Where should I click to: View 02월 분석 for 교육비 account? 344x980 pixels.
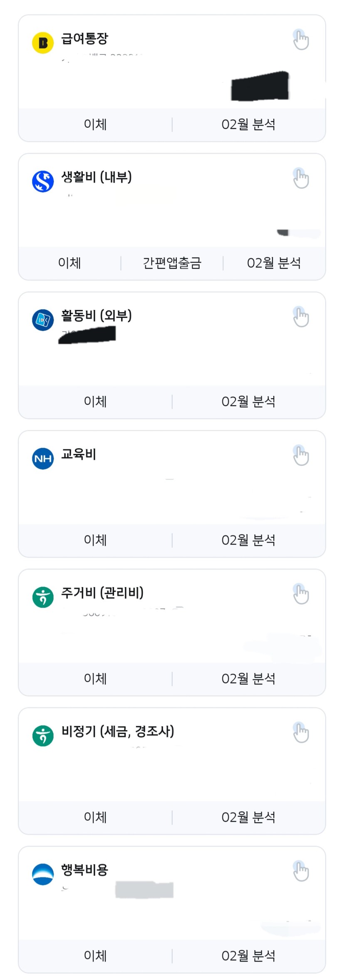coord(248,540)
